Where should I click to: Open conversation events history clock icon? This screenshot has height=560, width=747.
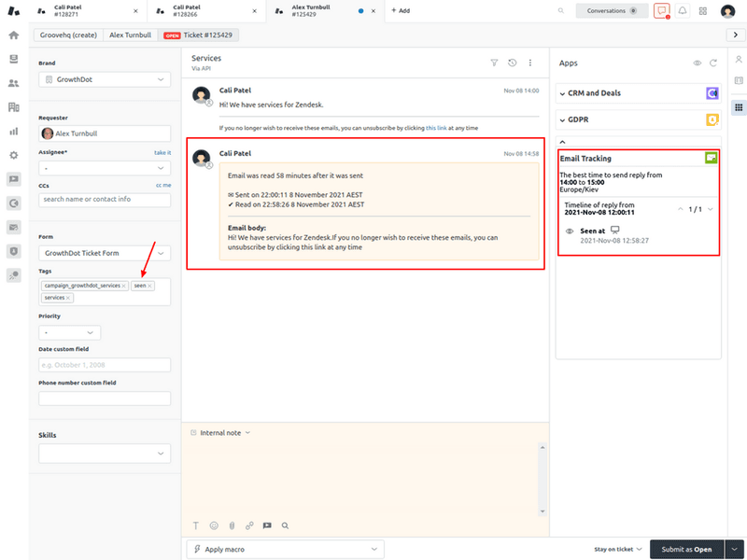512,63
